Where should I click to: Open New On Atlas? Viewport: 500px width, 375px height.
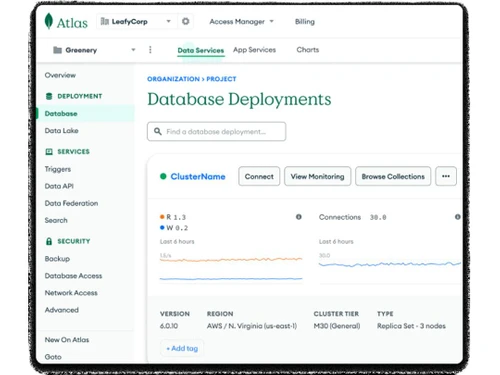click(67, 340)
